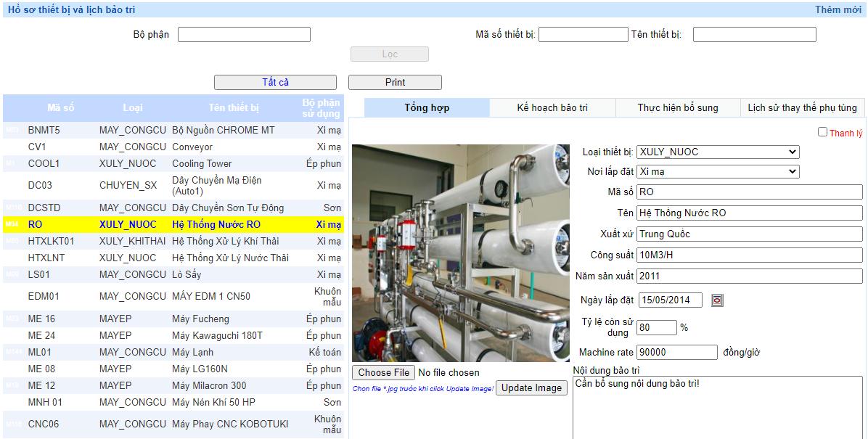This screenshot has height=439, width=868.
Task: Switch to the Kế hoạch bảo trì tab
Action: tap(552, 108)
